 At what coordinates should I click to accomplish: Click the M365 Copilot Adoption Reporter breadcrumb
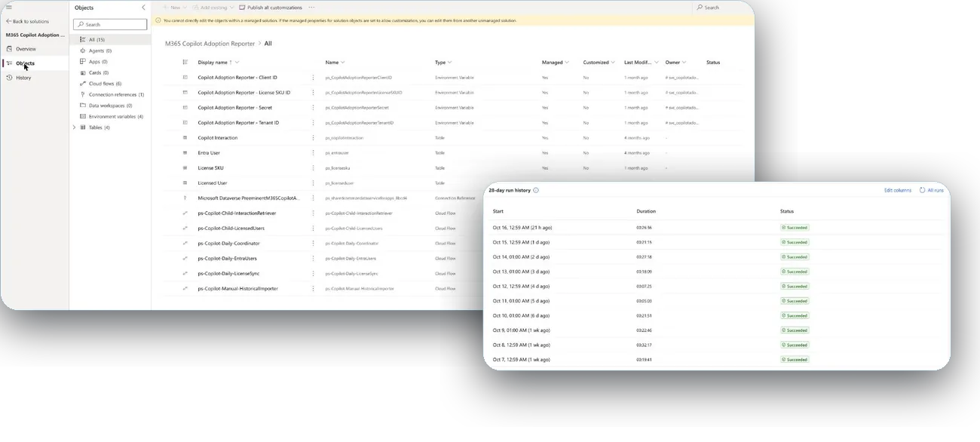[x=209, y=44]
